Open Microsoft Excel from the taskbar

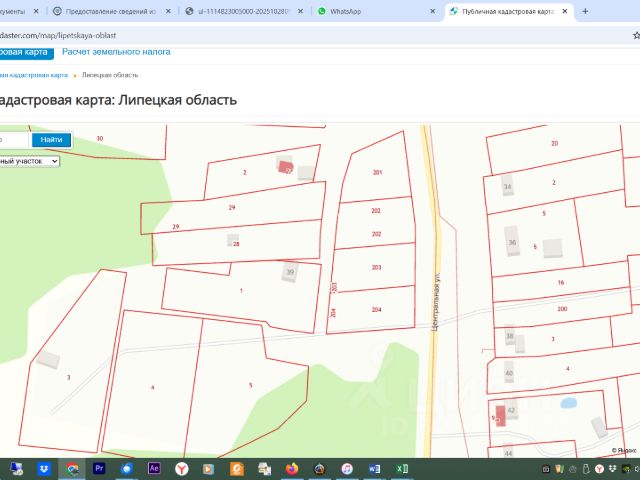point(402,469)
